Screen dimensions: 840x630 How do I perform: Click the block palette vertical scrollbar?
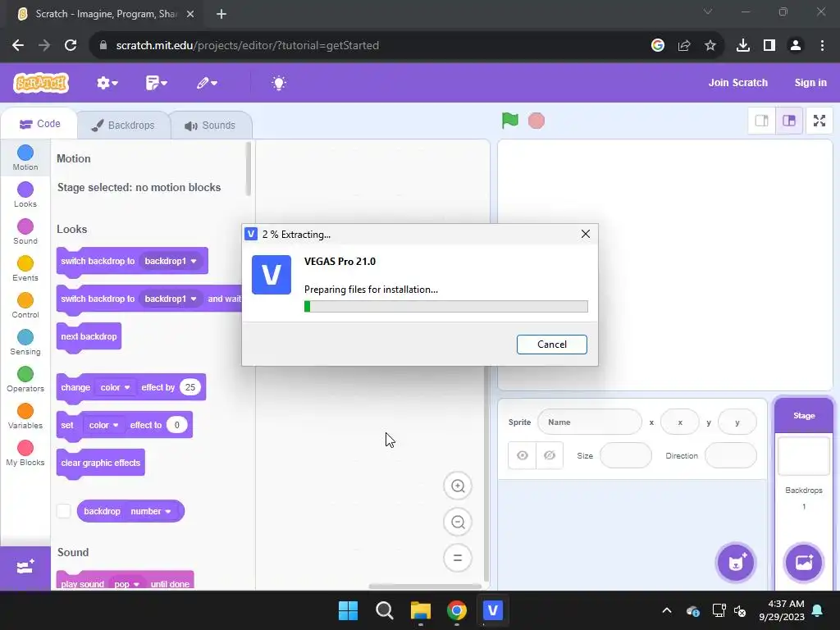(x=248, y=169)
